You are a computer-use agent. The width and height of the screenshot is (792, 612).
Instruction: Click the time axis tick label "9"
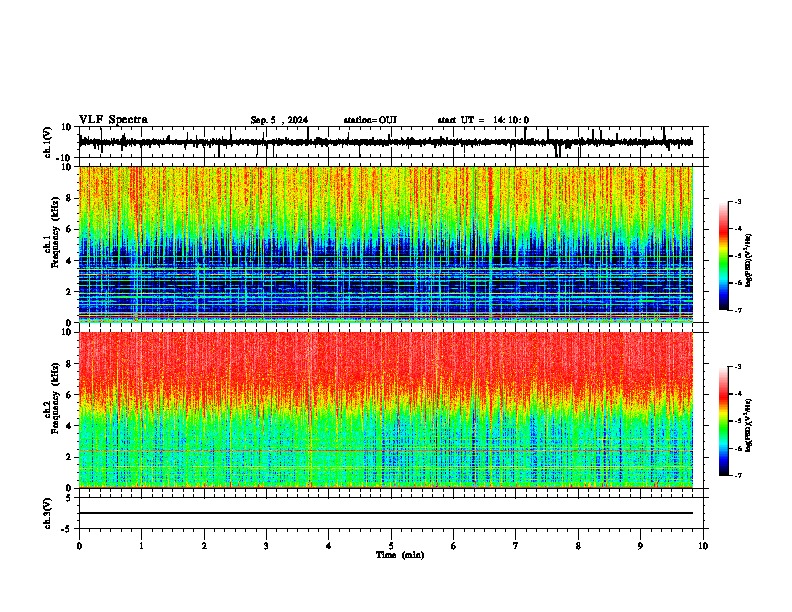640,546
